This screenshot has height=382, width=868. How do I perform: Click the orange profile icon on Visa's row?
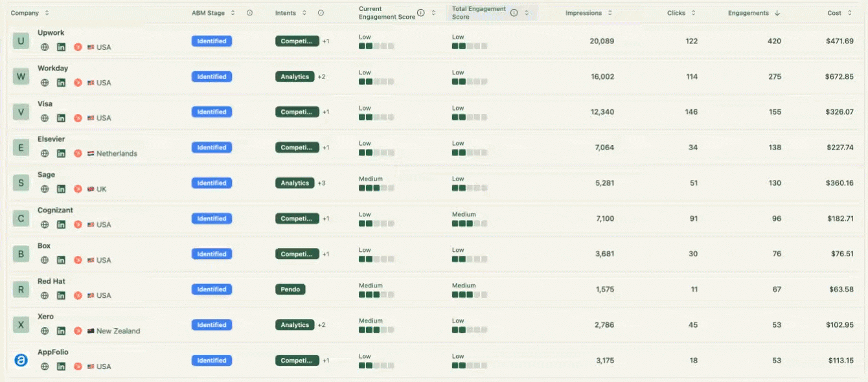[78, 118]
